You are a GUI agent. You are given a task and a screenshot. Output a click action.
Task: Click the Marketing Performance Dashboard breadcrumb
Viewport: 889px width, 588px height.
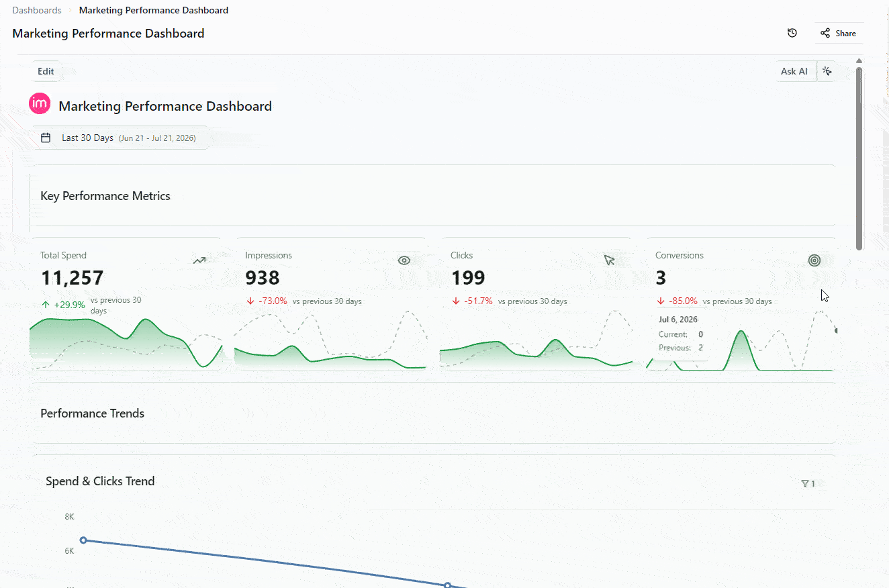click(154, 10)
